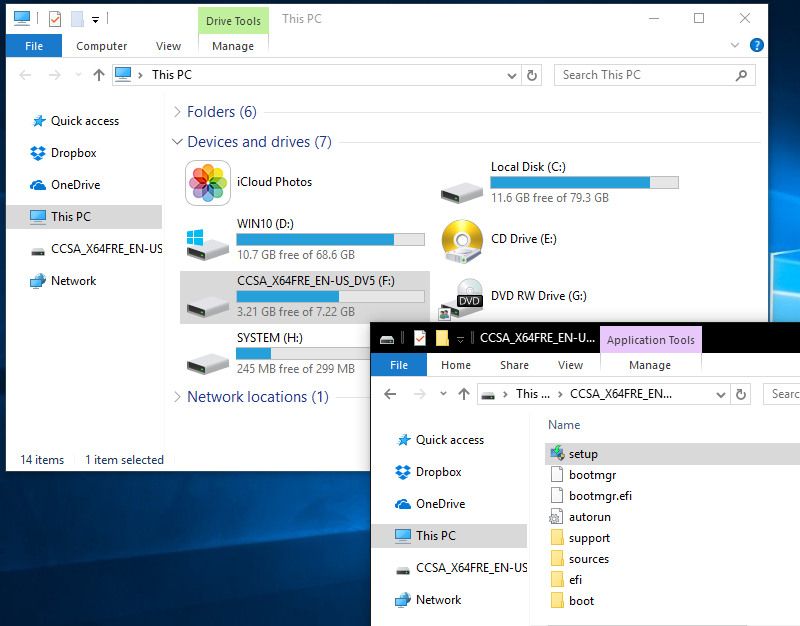
Task: Click Properties icon in CCSA_X64FRE title bar
Action: click(x=420, y=338)
